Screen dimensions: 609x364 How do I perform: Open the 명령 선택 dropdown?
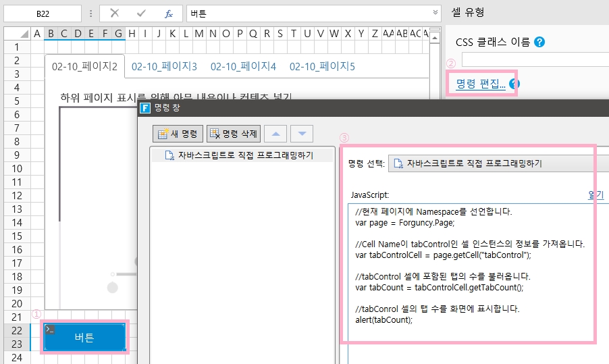click(500, 163)
